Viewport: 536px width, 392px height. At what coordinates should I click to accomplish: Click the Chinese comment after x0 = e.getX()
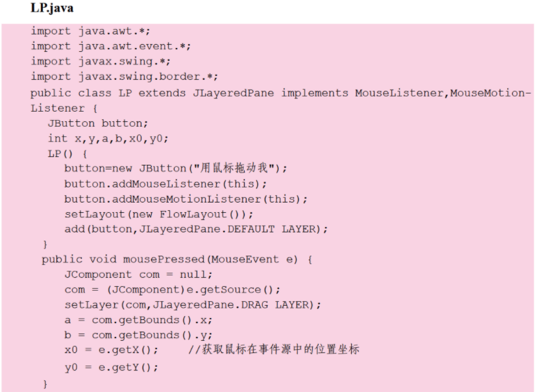[x=273, y=350]
